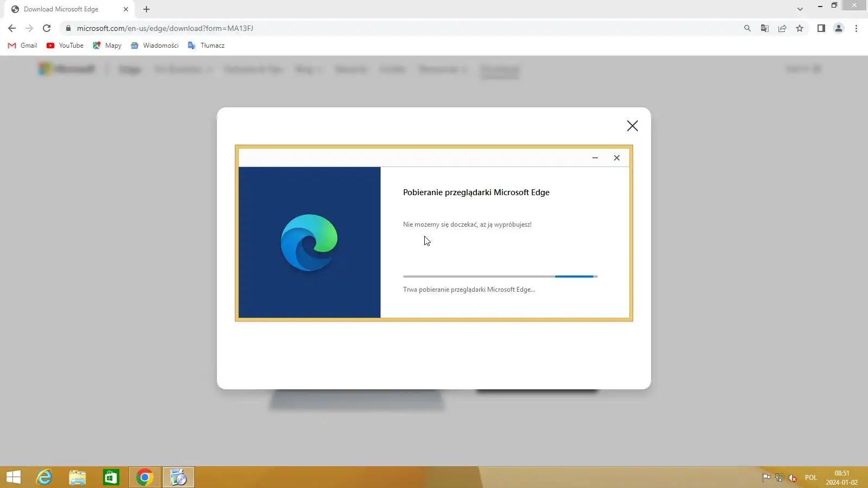
Task: Share this page icon
Action: [x=782, y=28]
